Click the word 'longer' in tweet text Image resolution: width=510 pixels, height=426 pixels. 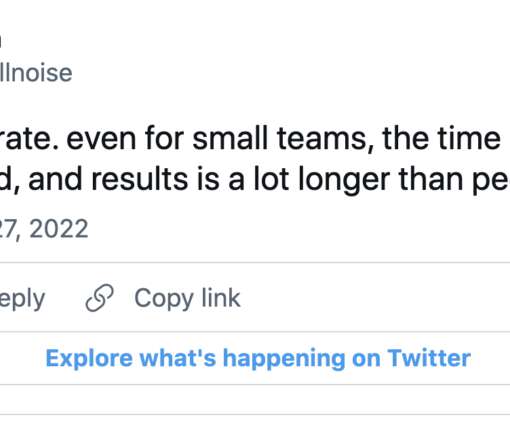coord(344,180)
